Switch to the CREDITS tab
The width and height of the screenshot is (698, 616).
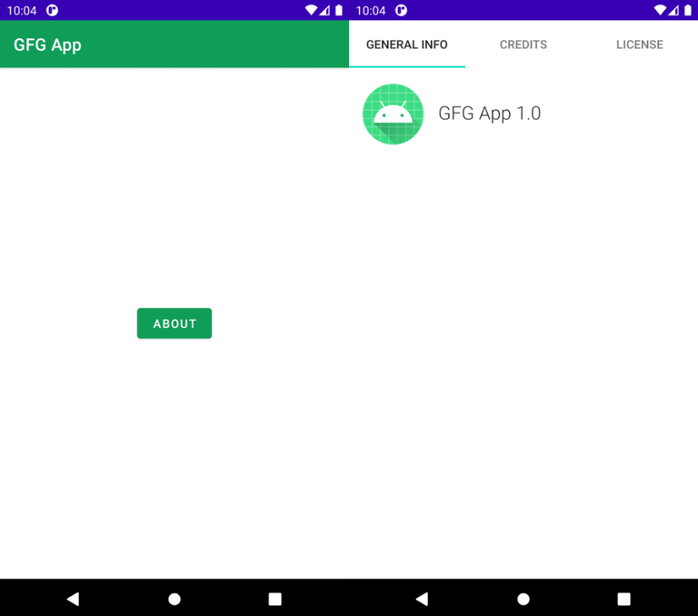coord(523,45)
